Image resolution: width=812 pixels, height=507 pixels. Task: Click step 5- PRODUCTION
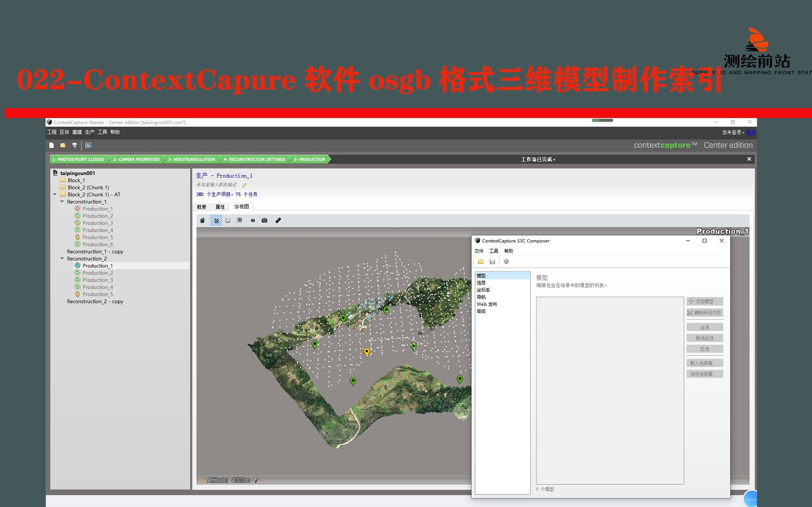(x=310, y=159)
